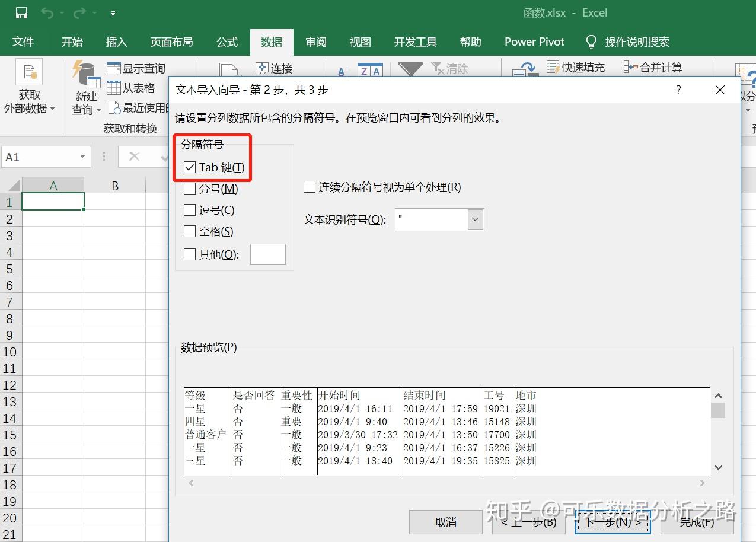756x542 pixels.
Task: Click the Filter funnel icon
Action: coord(410,69)
